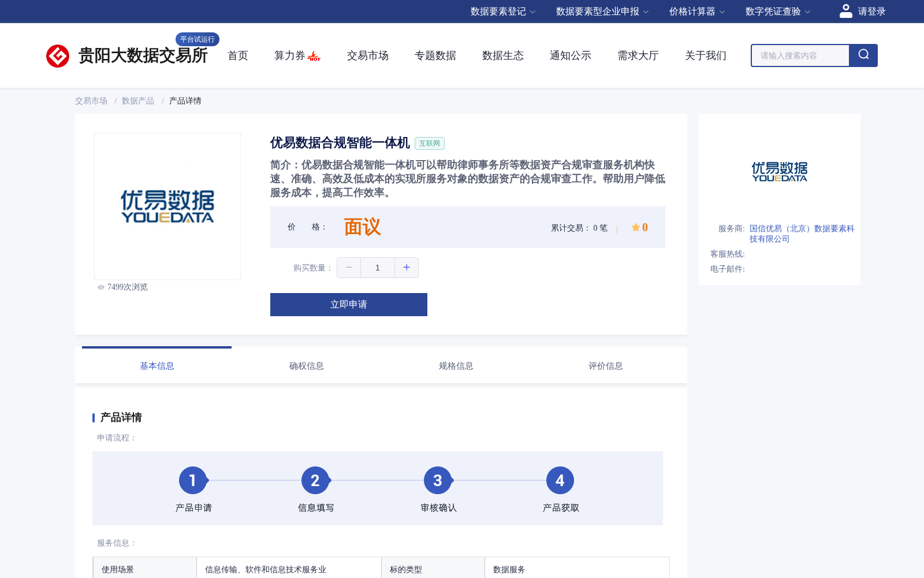Click table cell 标的类型
Viewport: 924px width, 578px height.
433,569
